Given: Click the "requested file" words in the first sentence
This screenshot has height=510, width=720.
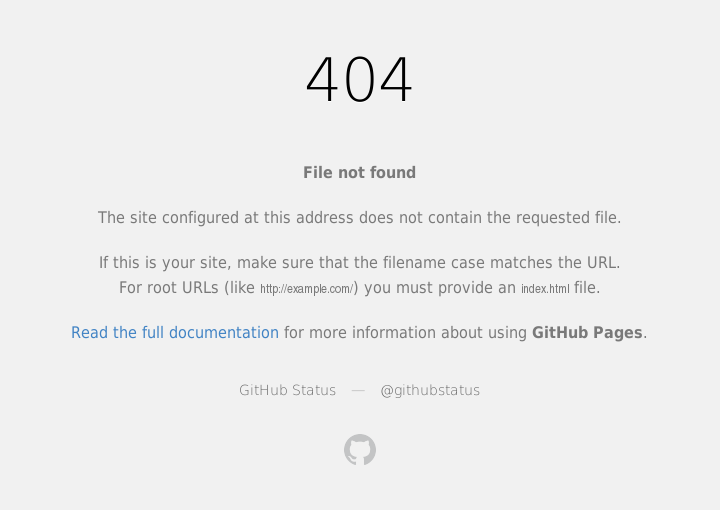Looking at the screenshot, I should 568,218.
